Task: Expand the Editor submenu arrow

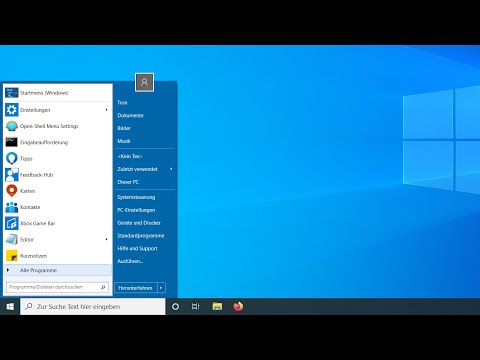Action: tap(106, 239)
